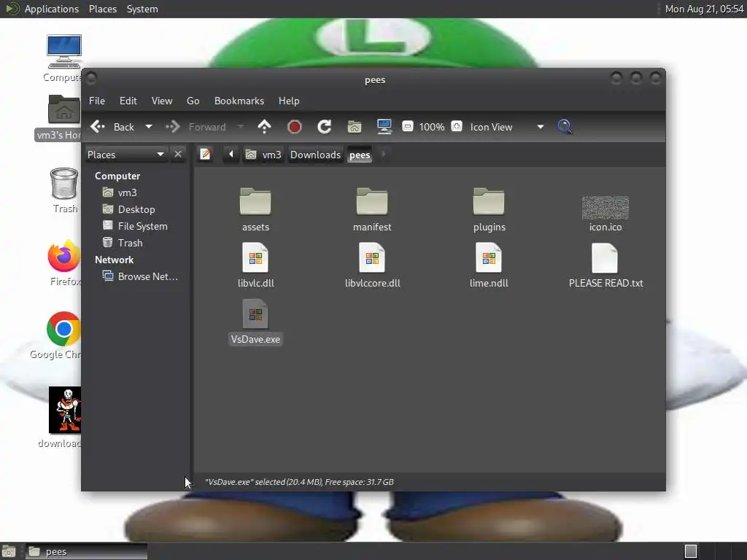Open search with the magnifier icon
Viewport: 747px width, 560px height.
pos(565,127)
